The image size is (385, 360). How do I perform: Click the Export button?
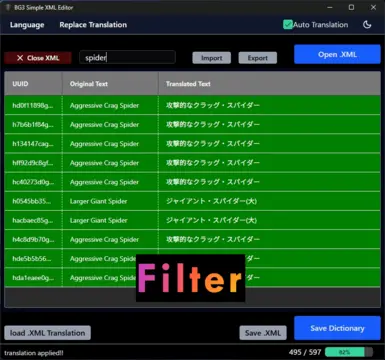257,58
